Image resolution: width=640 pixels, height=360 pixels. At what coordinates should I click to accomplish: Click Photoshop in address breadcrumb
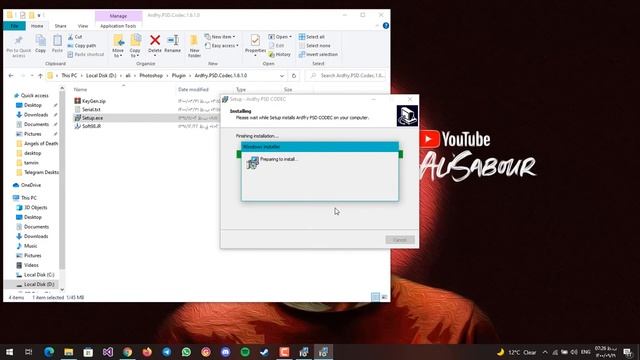(151, 76)
